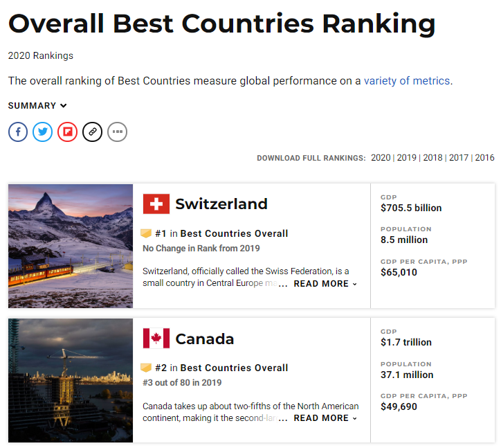Click the badge icon beside Canada's #2 rank
Image resolution: width=501 pixels, height=448 pixels.
pos(146,368)
